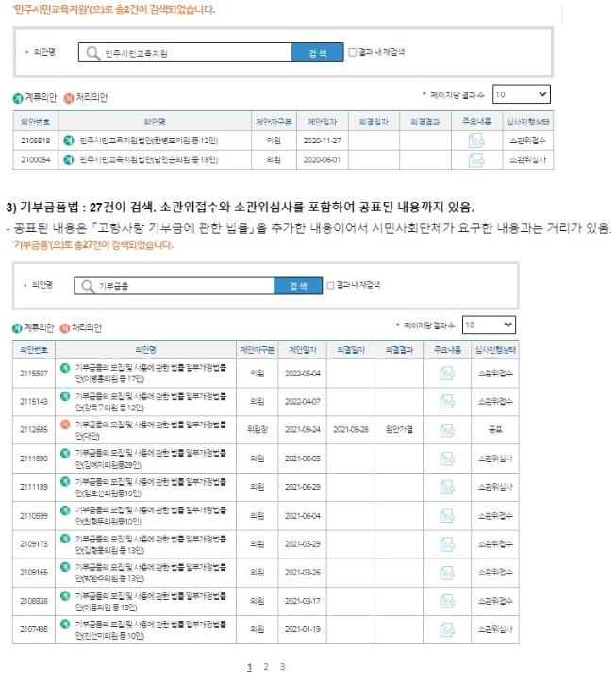Open summary icon for bill 2111890
Image resolution: width=616 pixels, height=700 pixels.
pos(447,458)
